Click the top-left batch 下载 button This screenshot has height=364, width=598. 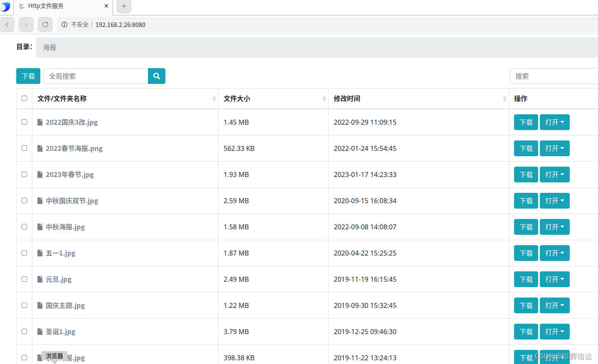[x=28, y=76]
